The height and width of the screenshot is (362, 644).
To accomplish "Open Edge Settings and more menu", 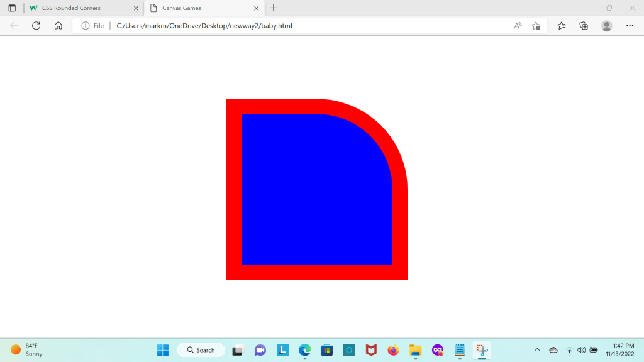I will tap(630, 26).
